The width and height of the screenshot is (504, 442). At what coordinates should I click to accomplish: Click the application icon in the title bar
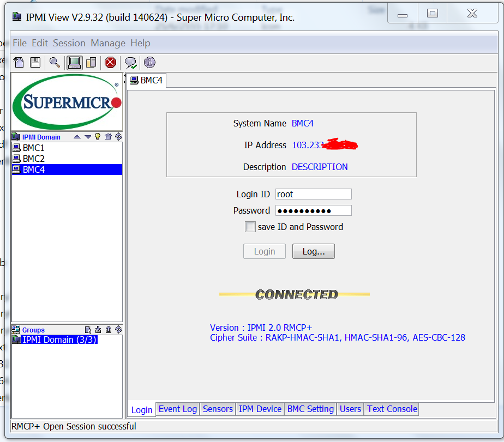17,16
